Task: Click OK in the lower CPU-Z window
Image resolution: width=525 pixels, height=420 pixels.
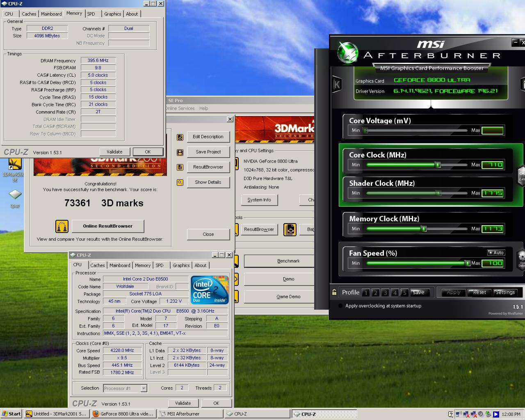Action: click(x=216, y=403)
